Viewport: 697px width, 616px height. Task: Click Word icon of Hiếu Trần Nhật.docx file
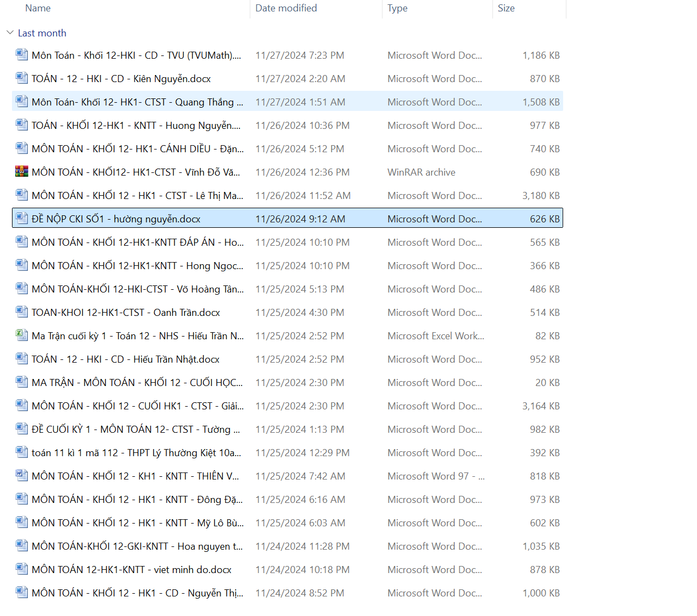[21, 358]
